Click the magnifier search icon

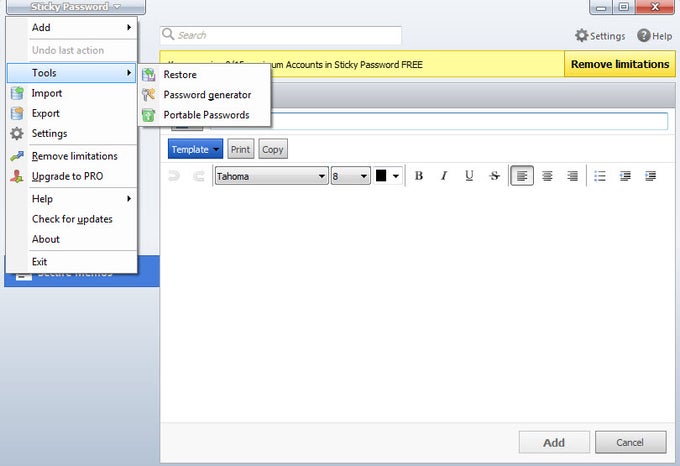(x=168, y=34)
